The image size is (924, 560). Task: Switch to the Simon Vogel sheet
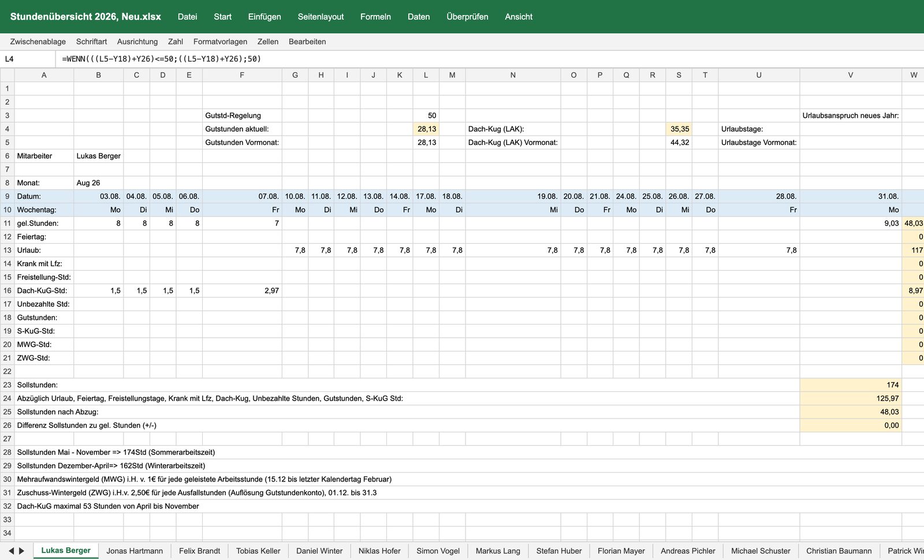(x=438, y=551)
